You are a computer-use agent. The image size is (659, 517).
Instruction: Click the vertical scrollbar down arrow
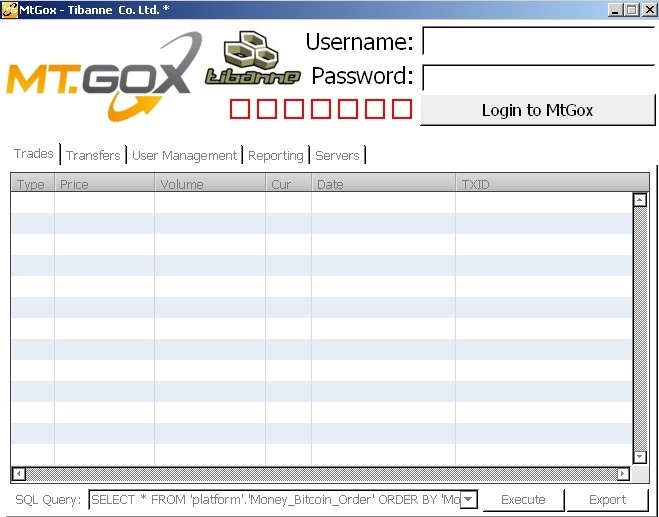point(640,456)
